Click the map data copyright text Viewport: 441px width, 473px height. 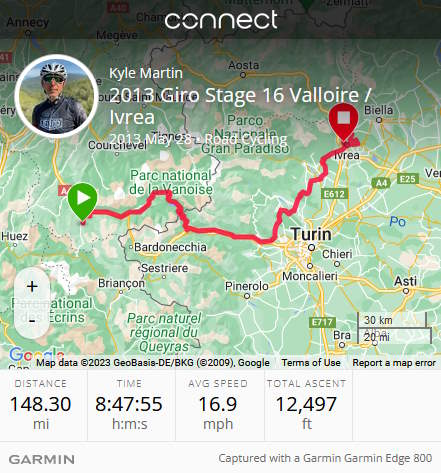click(153, 363)
